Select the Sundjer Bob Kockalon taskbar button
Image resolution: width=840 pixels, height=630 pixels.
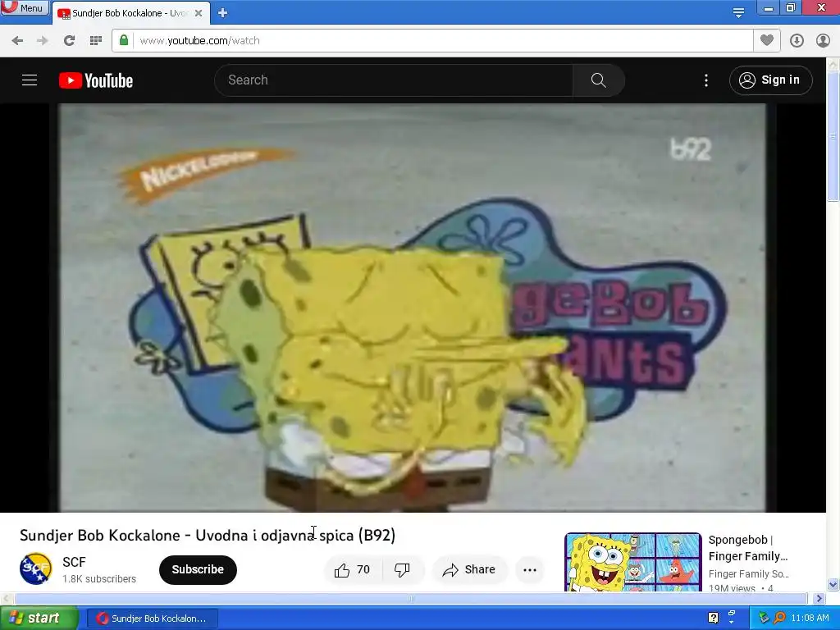point(152,619)
